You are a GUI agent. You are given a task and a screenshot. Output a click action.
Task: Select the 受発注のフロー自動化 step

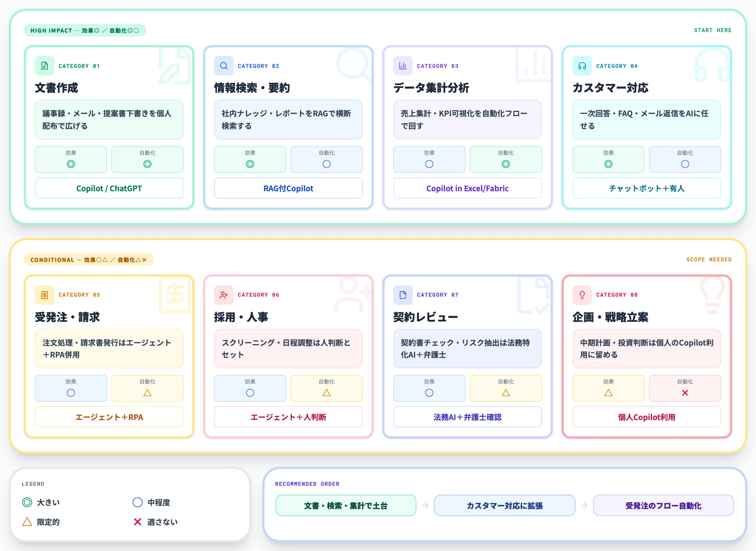663,506
